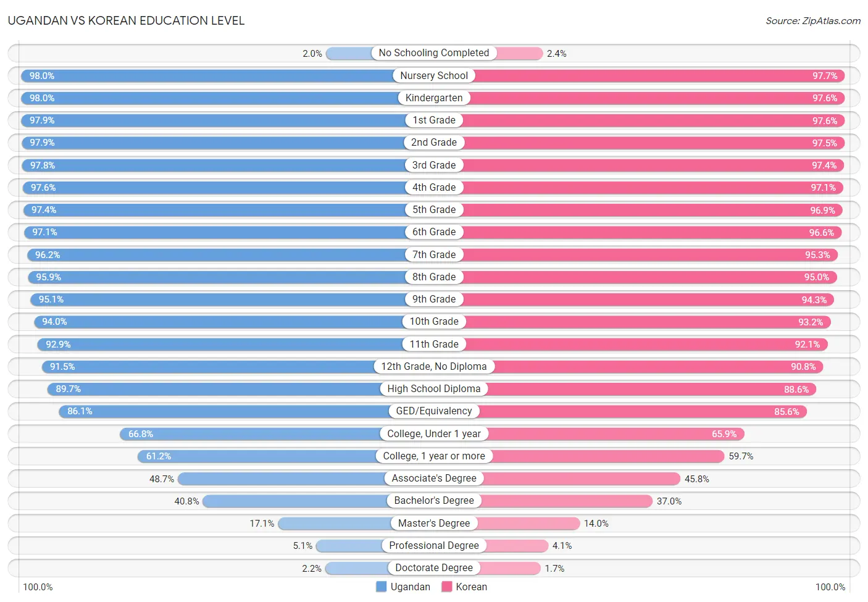Image resolution: width=868 pixels, height=602 pixels.
Task: Open the ZipAtlas.com source link
Action: (x=812, y=20)
